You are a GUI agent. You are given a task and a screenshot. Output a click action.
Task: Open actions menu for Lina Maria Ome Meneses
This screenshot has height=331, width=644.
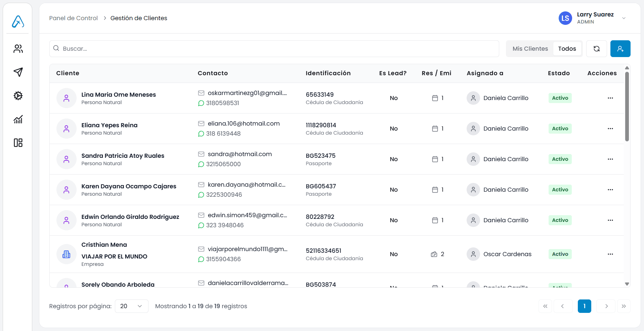click(610, 98)
